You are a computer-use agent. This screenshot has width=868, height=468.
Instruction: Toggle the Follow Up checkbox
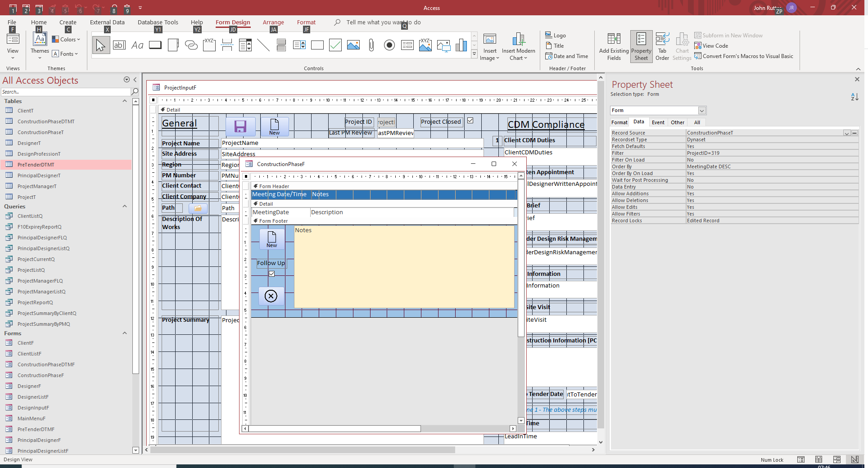click(x=271, y=274)
